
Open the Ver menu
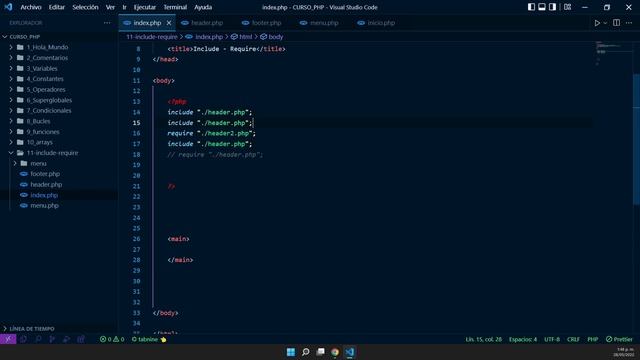110,7
